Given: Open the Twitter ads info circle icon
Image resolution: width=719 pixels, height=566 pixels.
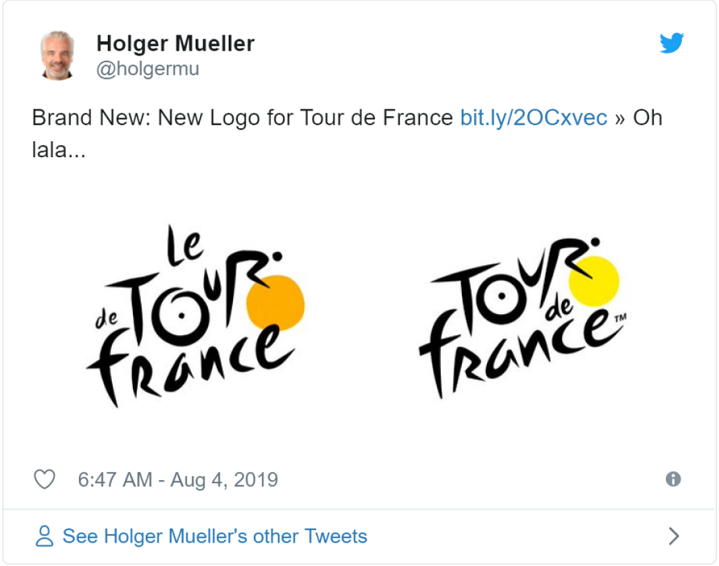Looking at the screenshot, I should coord(673,479).
